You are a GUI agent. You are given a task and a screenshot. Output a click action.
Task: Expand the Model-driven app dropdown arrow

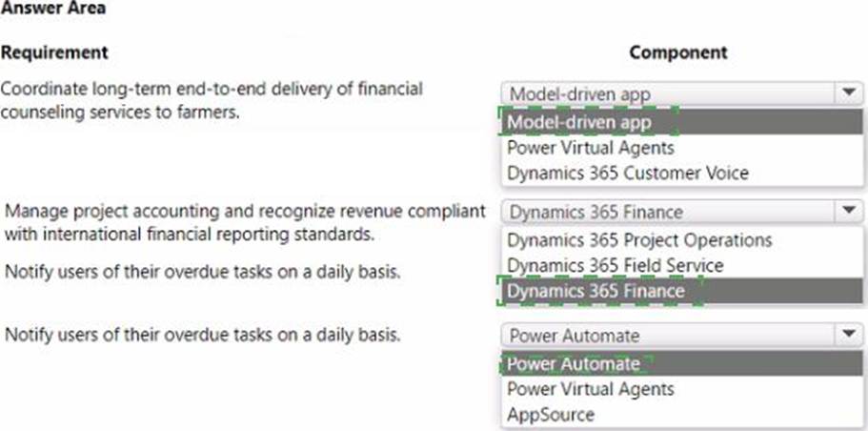coord(849,93)
